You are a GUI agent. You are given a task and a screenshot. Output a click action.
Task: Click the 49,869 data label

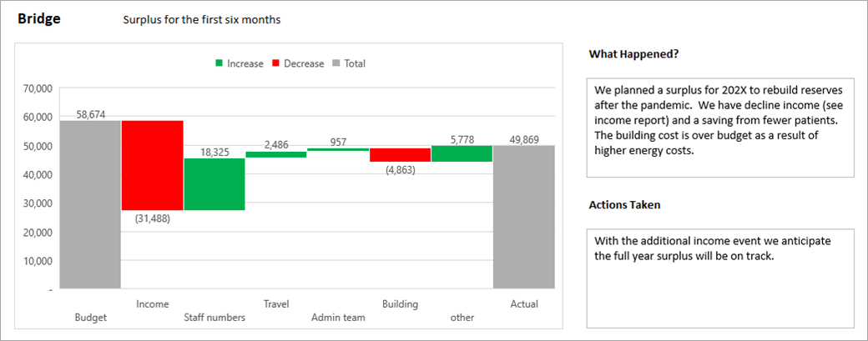(523, 139)
